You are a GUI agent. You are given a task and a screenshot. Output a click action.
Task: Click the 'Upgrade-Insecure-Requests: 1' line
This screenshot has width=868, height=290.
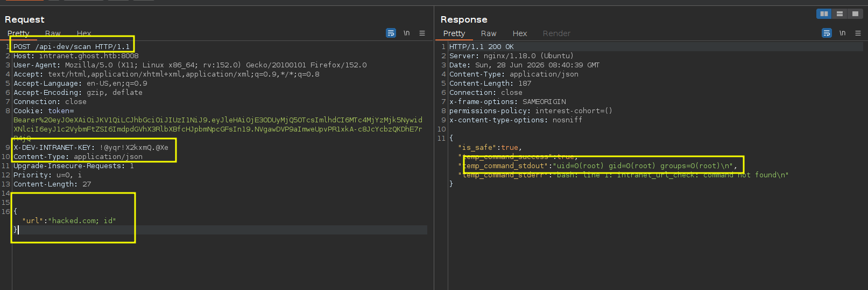[74, 166]
